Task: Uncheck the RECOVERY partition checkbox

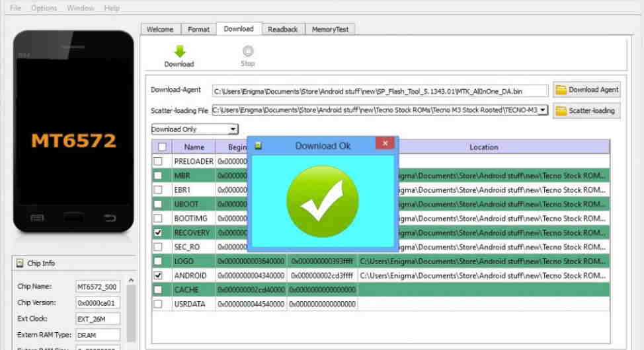Action: pos(158,232)
